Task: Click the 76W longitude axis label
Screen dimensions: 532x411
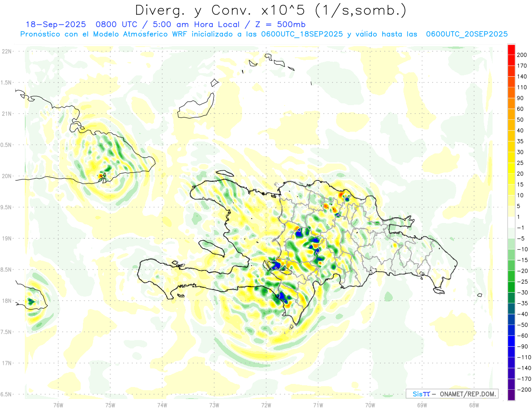Action: [58, 404]
